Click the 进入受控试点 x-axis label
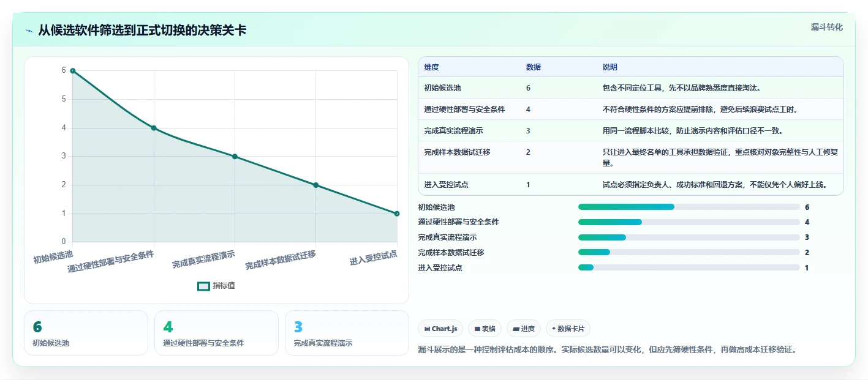 (x=374, y=258)
